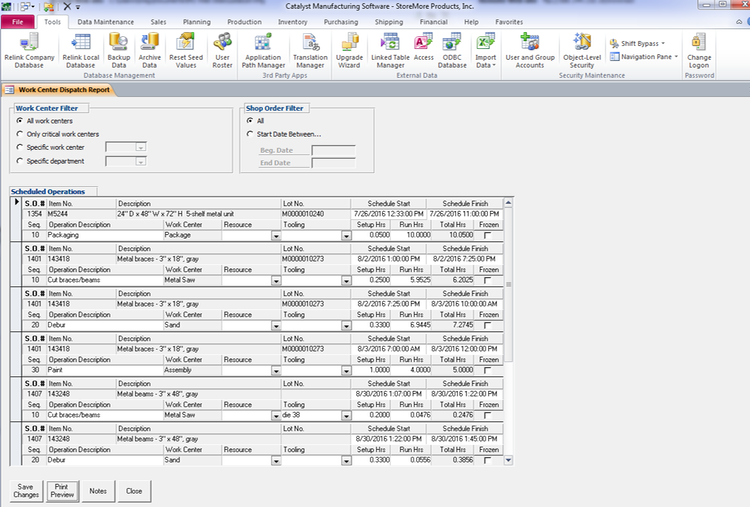The height and width of the screenshot is (507, 750).
Task: Click the Close button at bottom
Action: pyautogui.click(x=134, y=491)
